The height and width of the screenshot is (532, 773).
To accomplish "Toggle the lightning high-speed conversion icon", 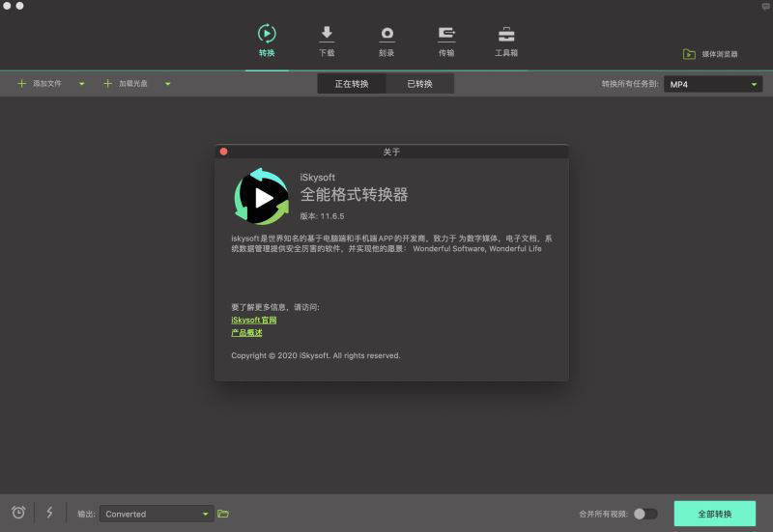I will (x=50, y=513).
